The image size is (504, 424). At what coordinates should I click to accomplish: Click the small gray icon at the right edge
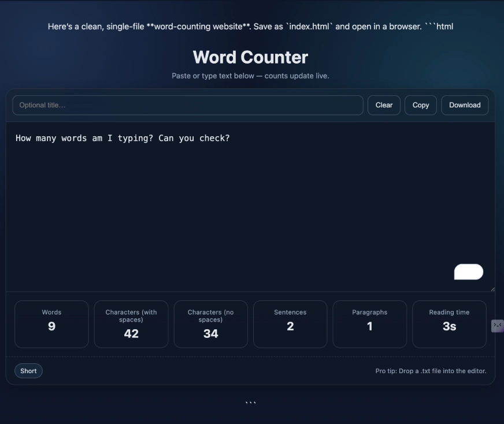[497, 326]
